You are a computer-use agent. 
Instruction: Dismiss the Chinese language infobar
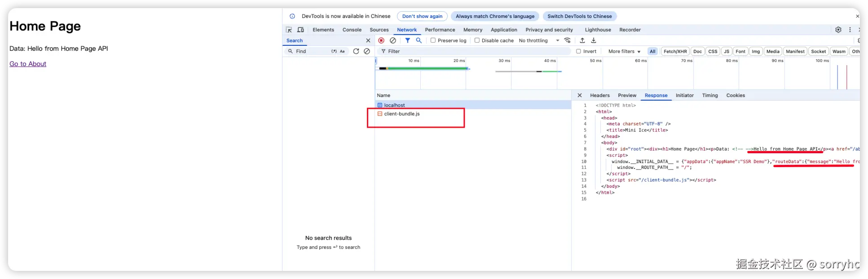857,16
